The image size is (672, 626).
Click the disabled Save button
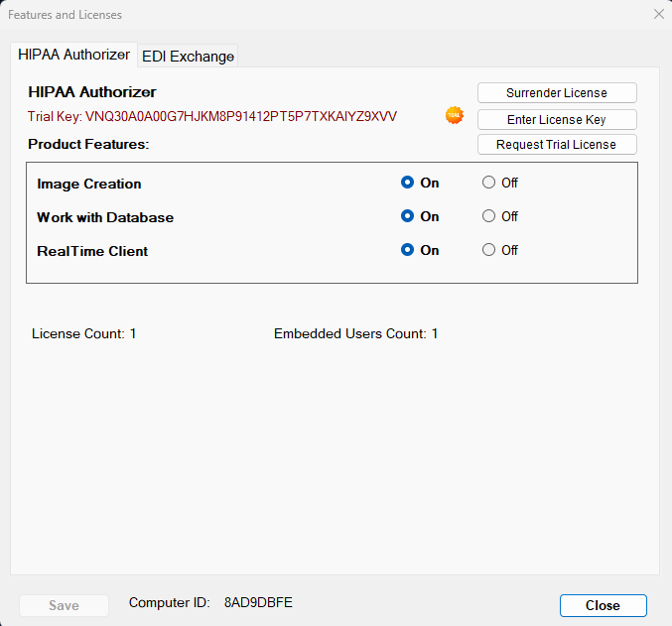[x=64, y=605]
